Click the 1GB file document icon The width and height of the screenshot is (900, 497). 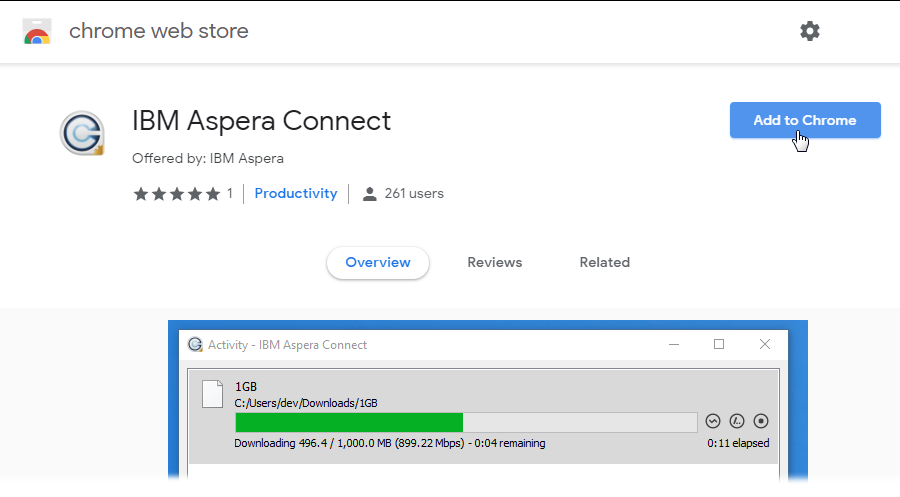click(x=212, y=394)
